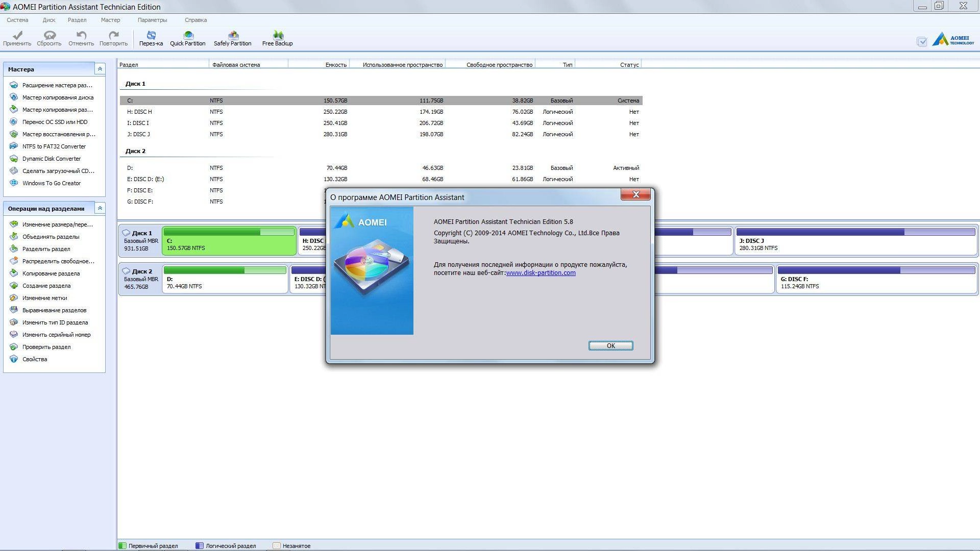Sort by Файловая система column header
The image size is (980, 551).
coord(249,64)
